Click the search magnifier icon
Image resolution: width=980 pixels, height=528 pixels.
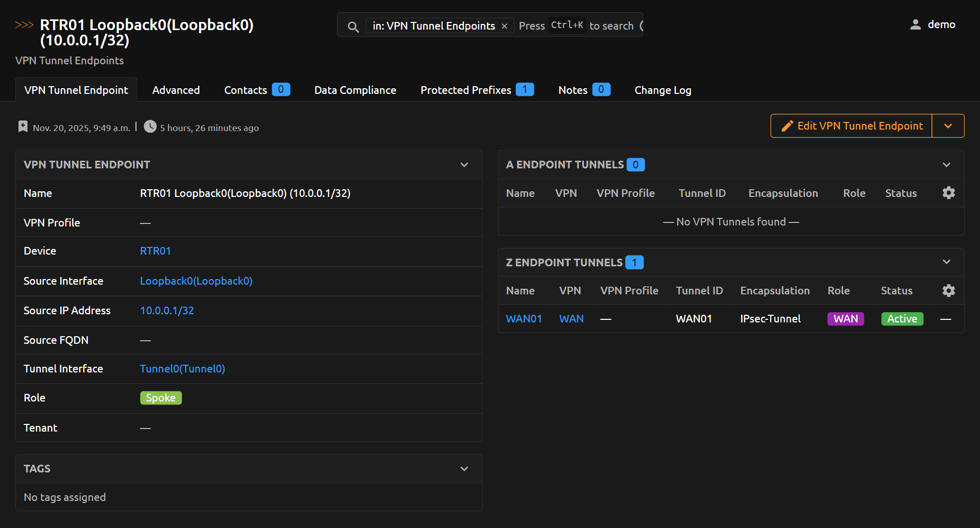tap(353, 27)
